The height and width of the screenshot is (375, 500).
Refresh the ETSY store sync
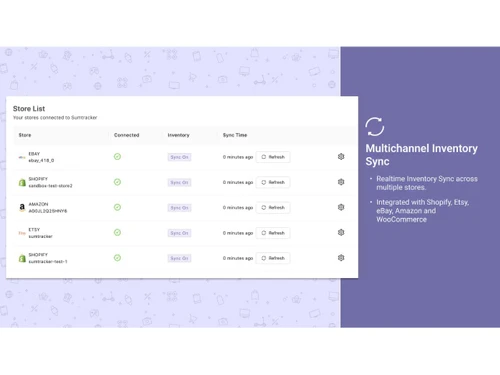click(273, 233)
